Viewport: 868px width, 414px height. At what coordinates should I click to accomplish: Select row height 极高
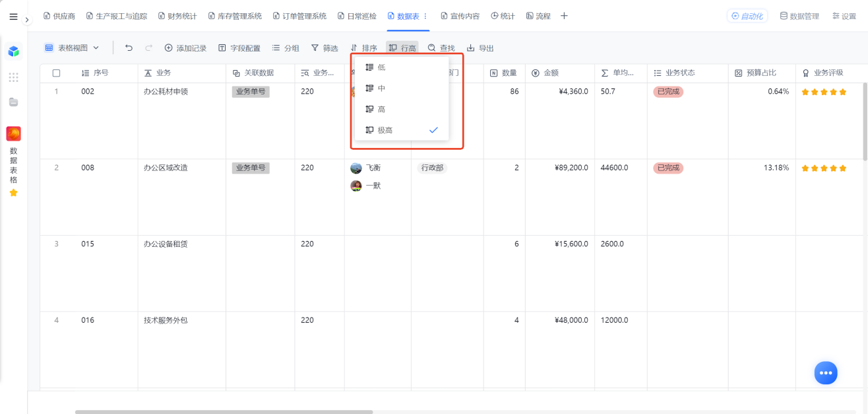point(402,130)
